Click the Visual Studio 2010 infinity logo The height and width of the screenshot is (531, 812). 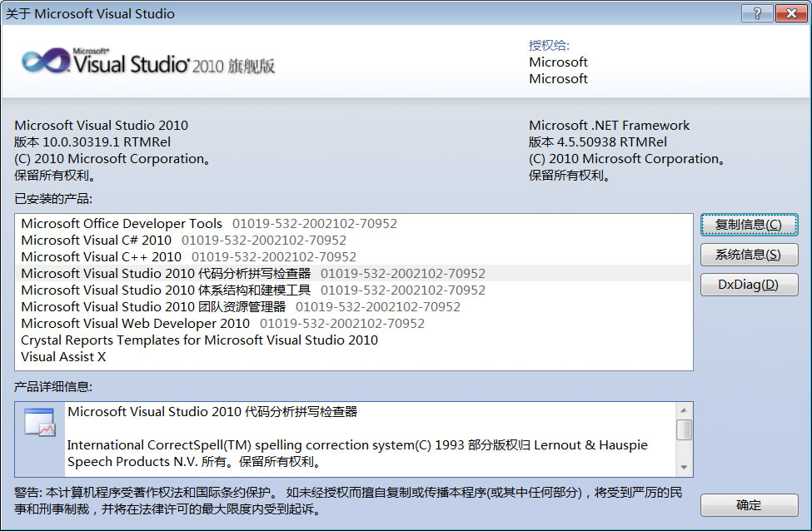[46, 61]
